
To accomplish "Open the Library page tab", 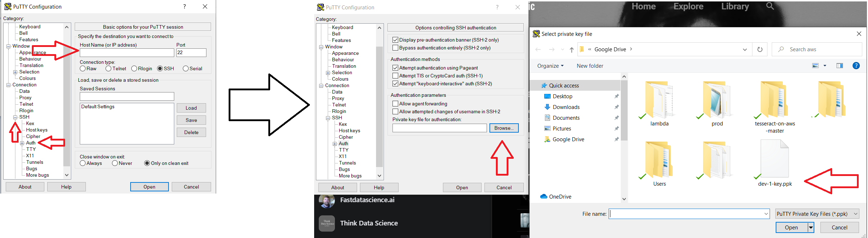I will click(735, 6).
